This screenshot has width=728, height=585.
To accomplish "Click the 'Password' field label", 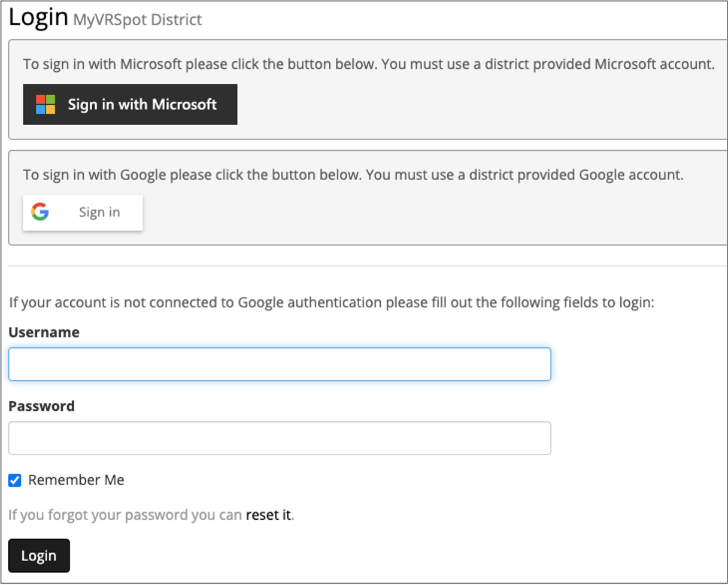I will pyautogui.click(x=41, y=406).
